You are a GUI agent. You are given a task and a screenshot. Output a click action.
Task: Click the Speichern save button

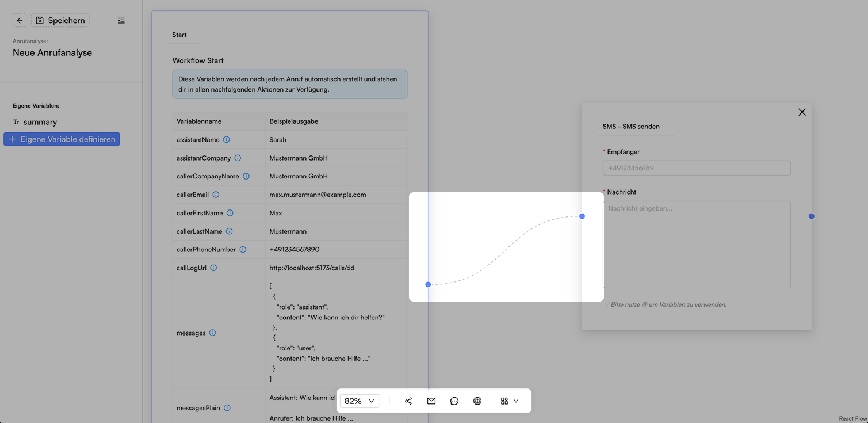pyautogui.click(x=60, y=21)
